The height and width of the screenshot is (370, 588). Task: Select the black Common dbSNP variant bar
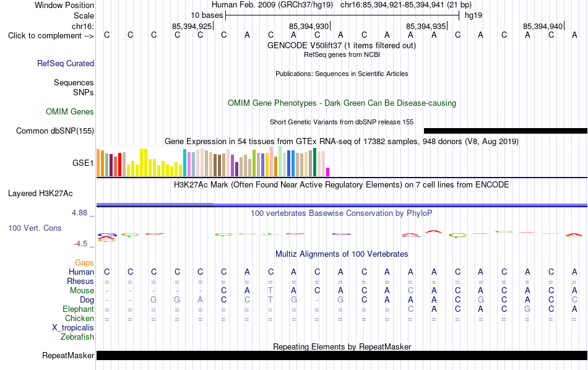click(506, 131)
